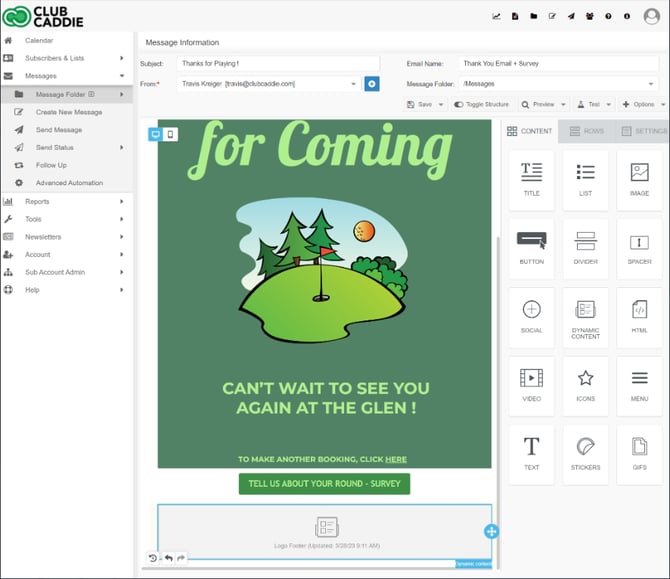Screen dimensions: 670x579
Task: Click the survey button in email
Action: point(324,484)
